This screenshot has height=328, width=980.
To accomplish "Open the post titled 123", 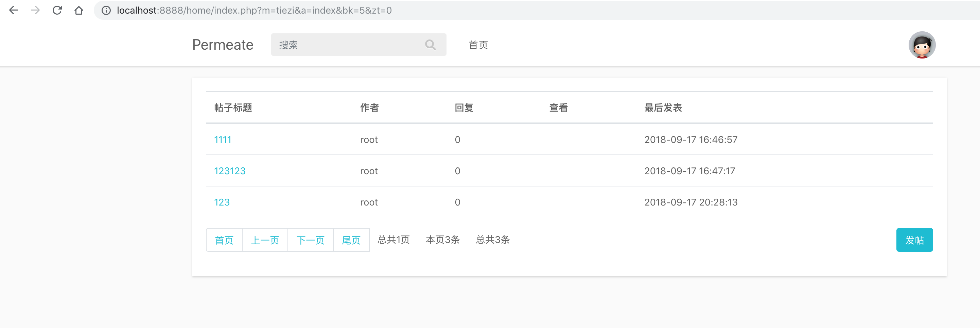I will [x=222, y=202].
